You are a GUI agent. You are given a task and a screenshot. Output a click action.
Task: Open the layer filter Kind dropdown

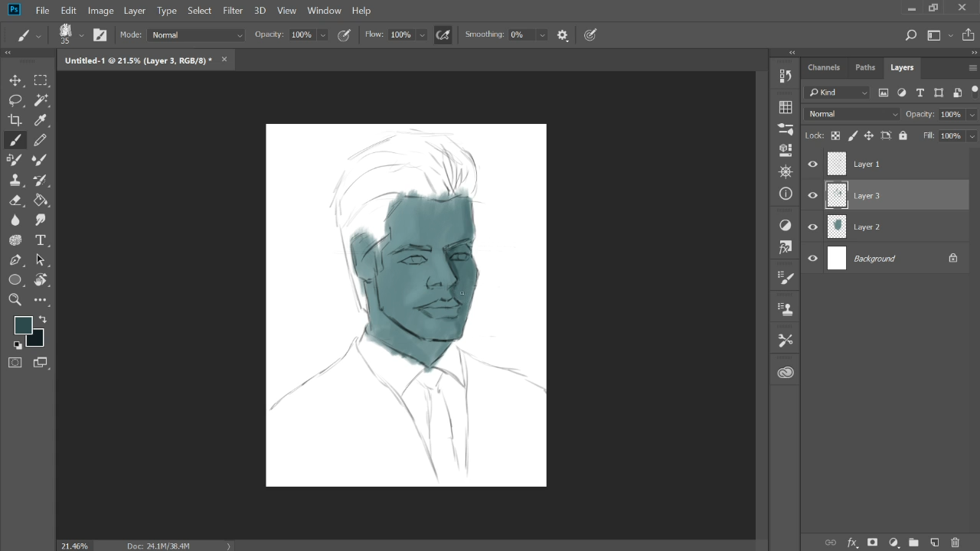click(838, 93)
